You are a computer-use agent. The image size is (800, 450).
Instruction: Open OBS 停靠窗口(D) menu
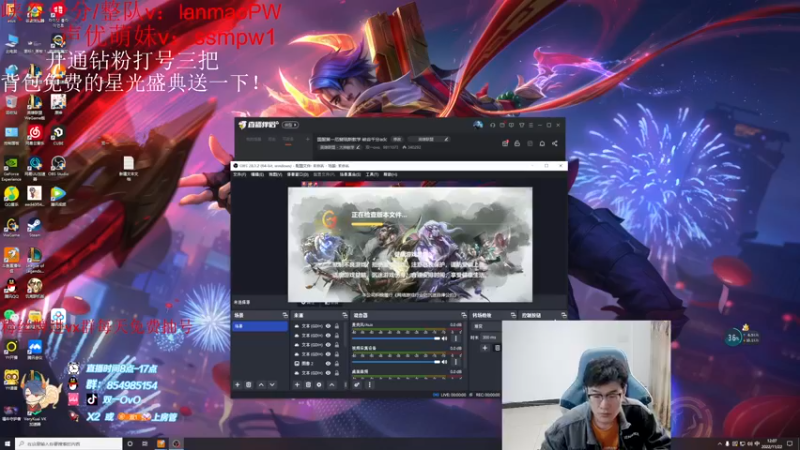(x=297, y=174)
